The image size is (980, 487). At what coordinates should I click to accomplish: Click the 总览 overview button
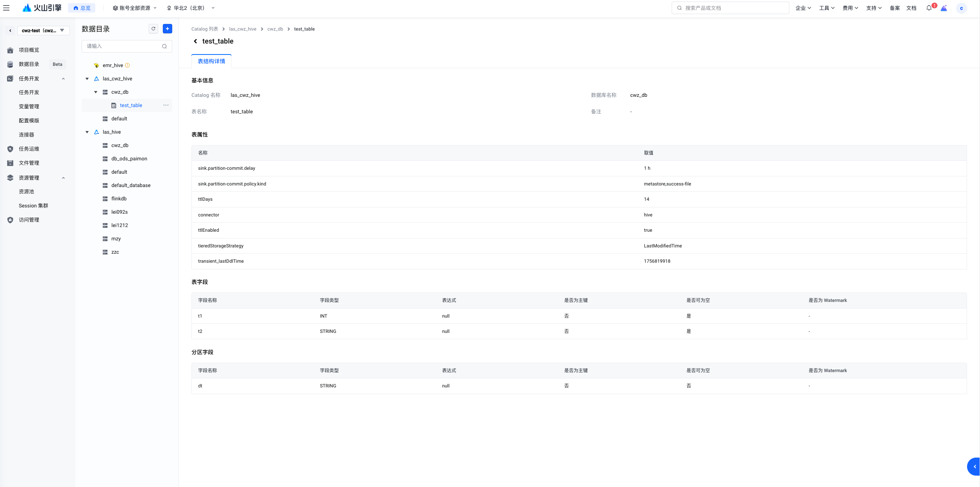coord(82,8)
